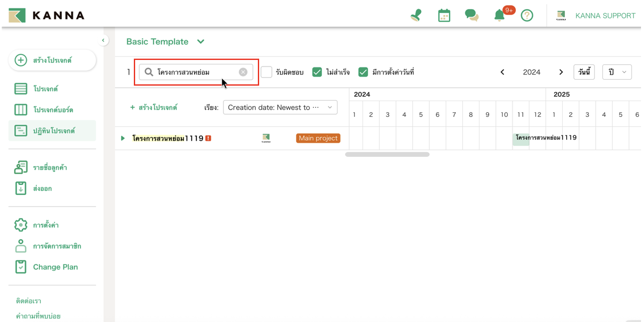Click the red warning icon beside project name
The width and height of the screenshot is (644, 322).
[208, 138]
